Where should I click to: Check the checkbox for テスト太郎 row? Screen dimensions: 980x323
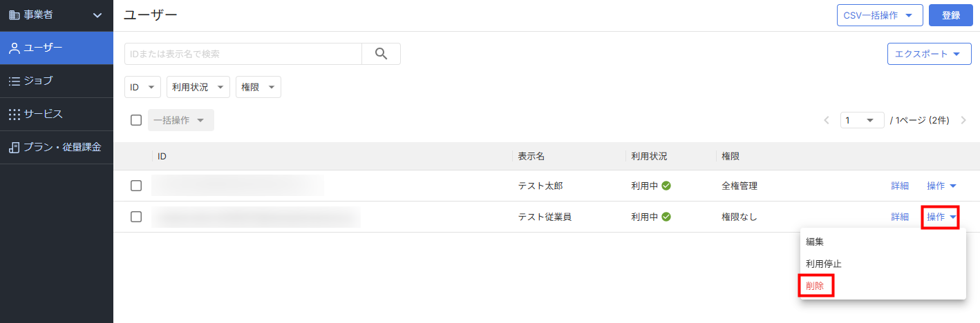point(136,186)
